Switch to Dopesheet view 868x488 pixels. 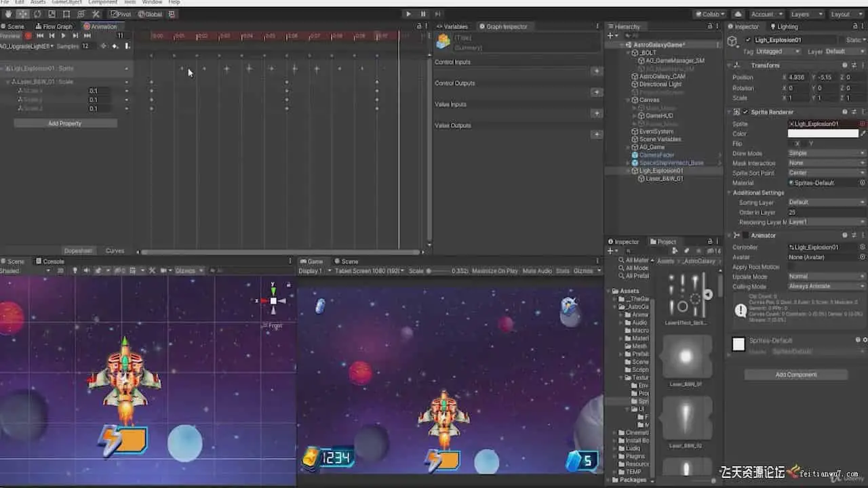pos(77,251)
